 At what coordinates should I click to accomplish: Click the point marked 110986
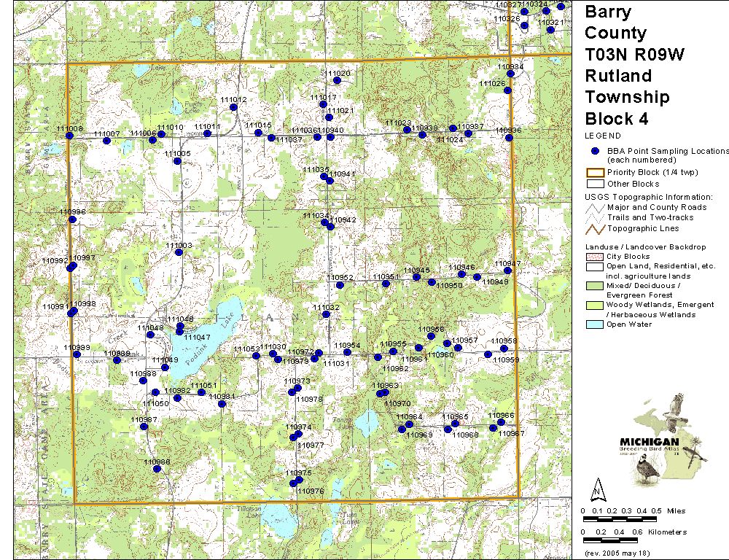(157, 469)
